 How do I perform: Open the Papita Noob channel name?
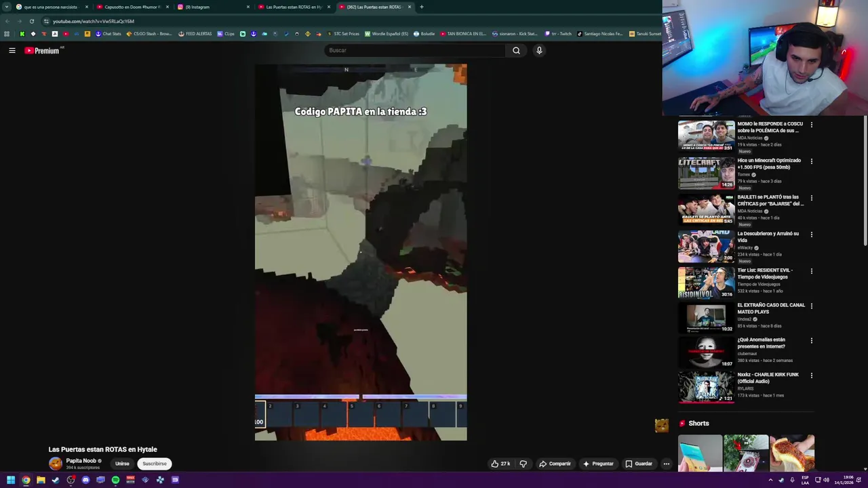point(81,461)
